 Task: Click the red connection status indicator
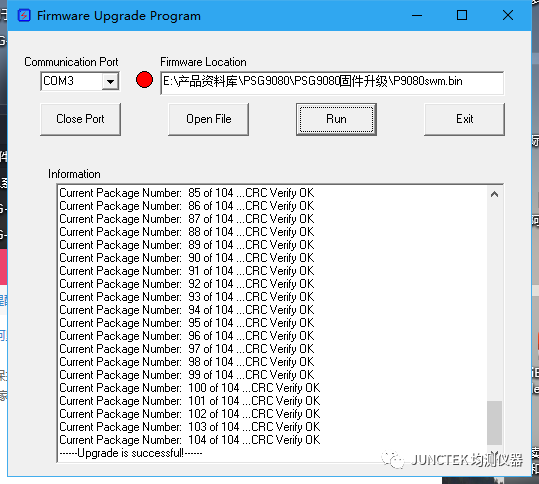click(x=144, y=79)
